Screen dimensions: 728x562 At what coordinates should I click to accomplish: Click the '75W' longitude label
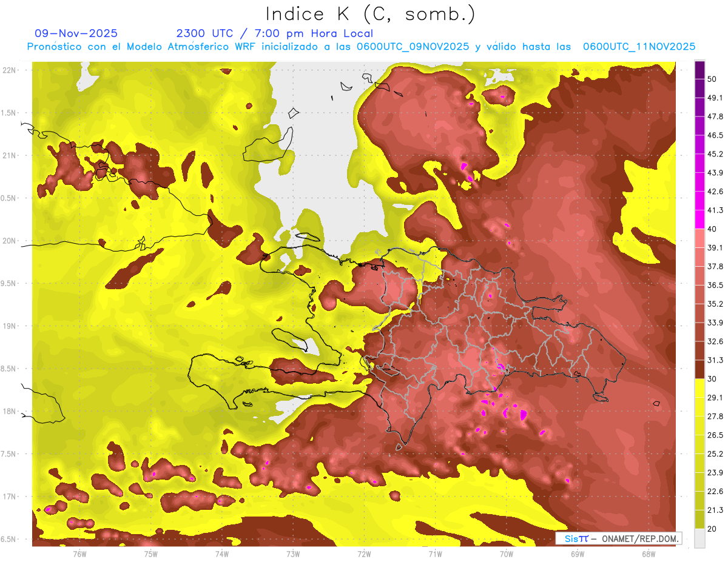150,554
